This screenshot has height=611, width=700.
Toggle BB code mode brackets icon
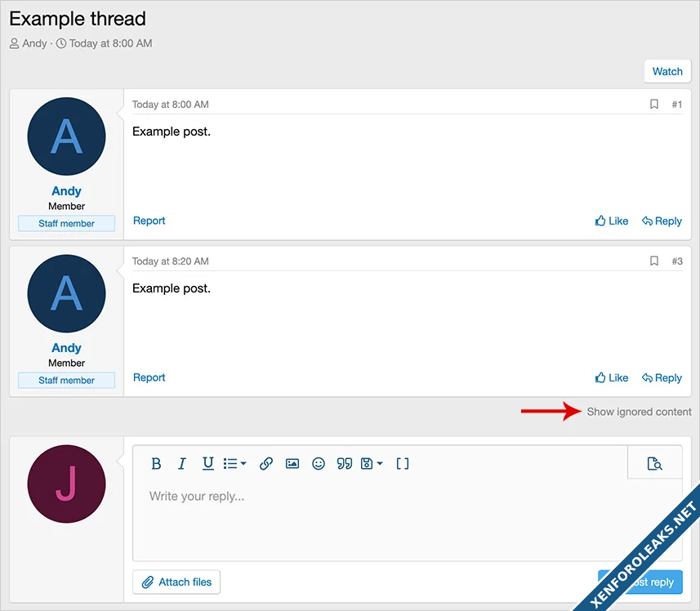tap(403, 464)
